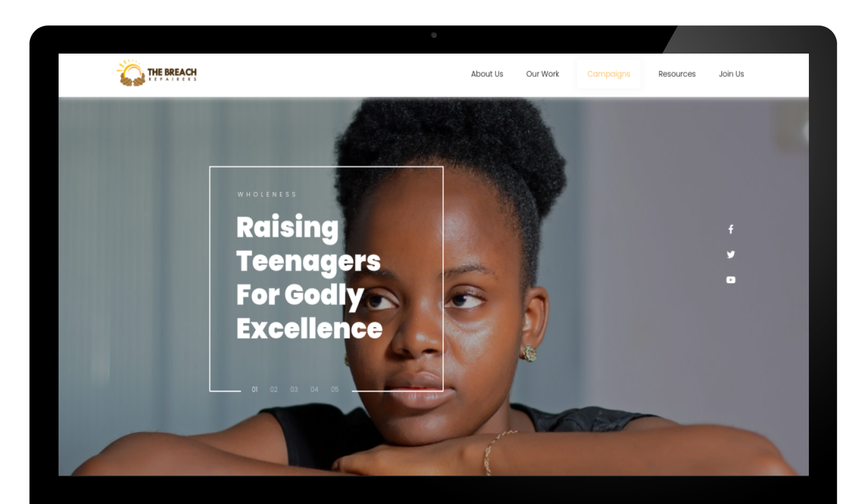The image size is (866, 504).
Task: Select the highlighted Campaigns menu item
Action: [x=609, y=74]
